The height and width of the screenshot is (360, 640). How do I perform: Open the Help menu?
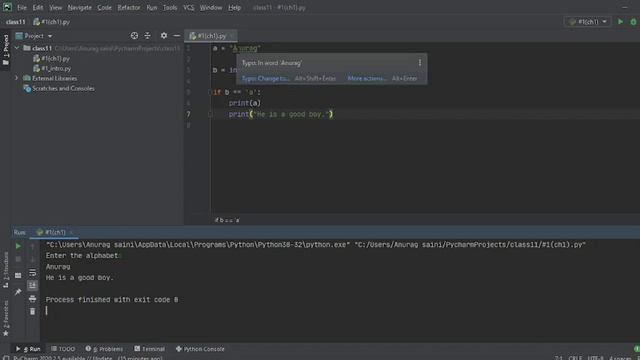(234, 7)
